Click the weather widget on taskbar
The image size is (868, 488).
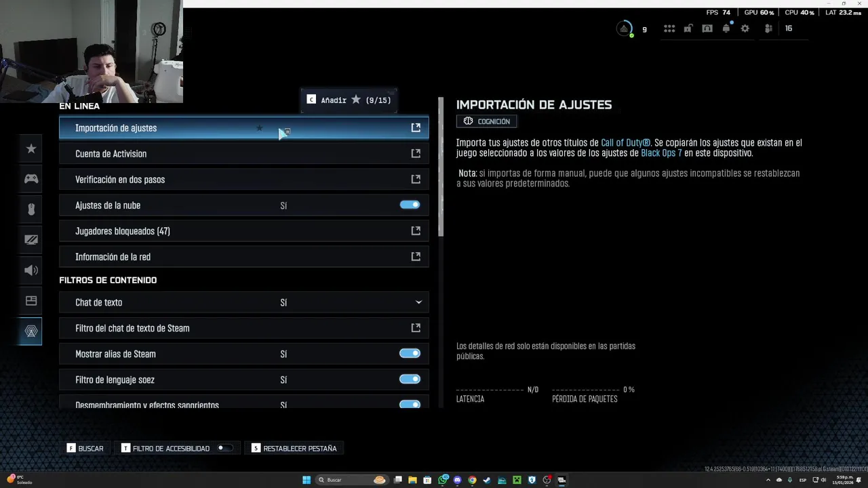[x=19, y=479]
